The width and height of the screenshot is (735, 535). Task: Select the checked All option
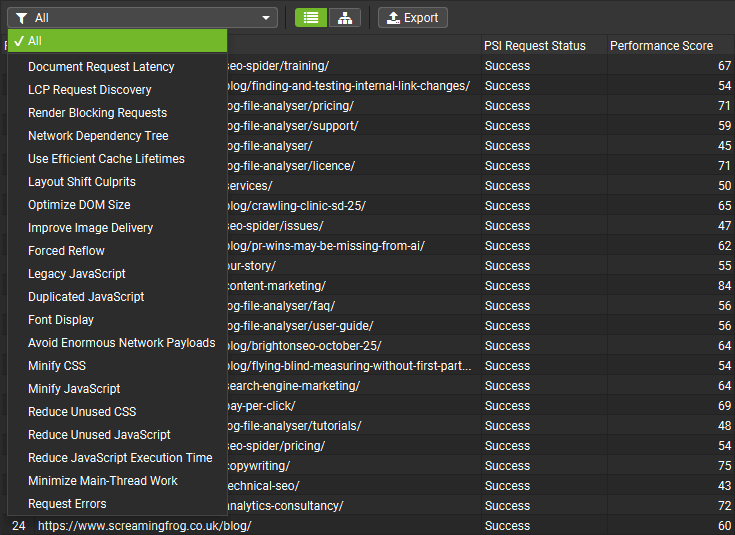[117, 41]
